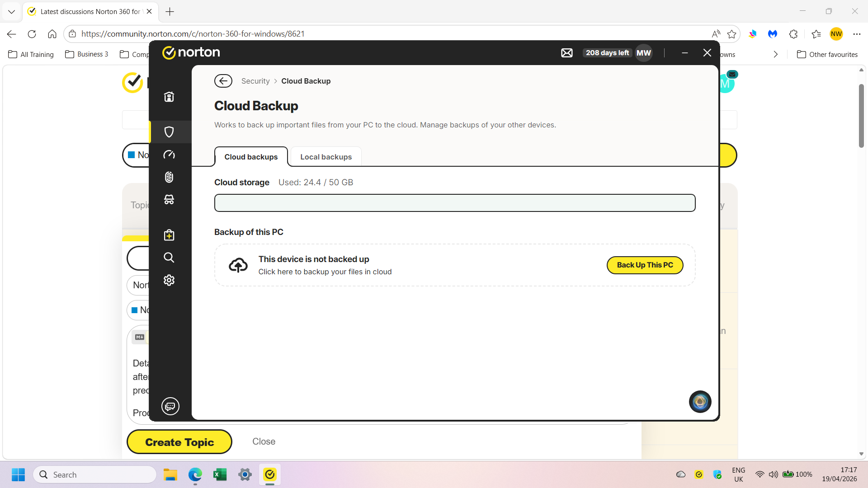This screenshot has height=488, width=868.
Task: Minimize the Norton app window
Action: (x=685, y=53)
